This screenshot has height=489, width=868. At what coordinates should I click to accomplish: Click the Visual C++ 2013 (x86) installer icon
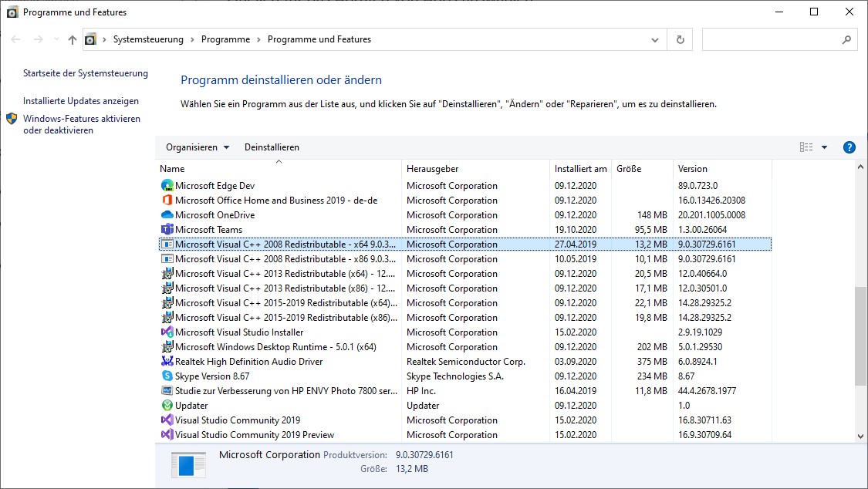[167, 288]
